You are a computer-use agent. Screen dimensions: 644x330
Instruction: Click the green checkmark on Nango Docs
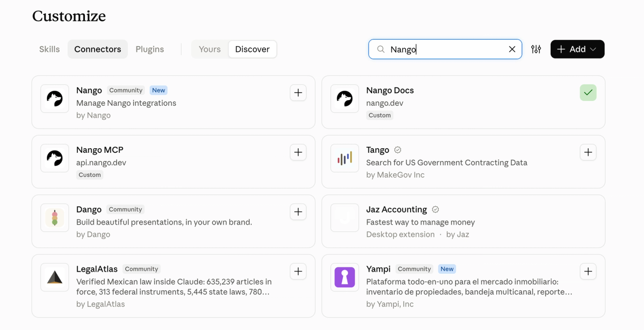(x=588, y=93)
